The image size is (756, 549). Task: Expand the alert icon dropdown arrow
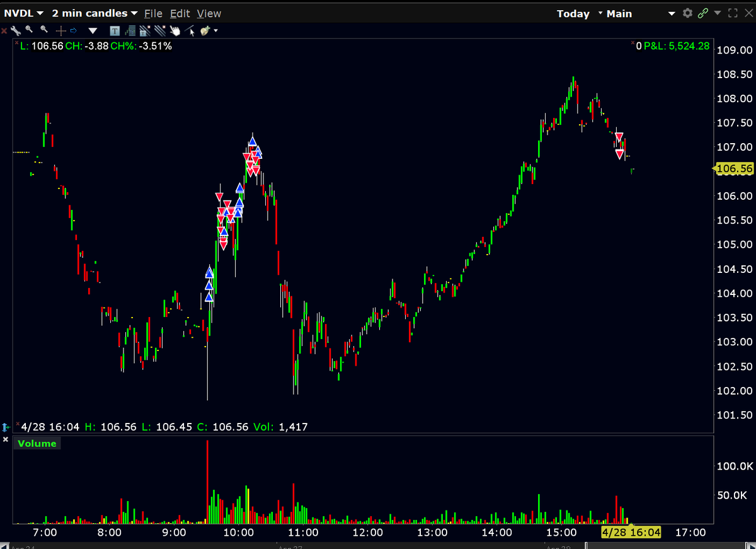pos(215,30)
